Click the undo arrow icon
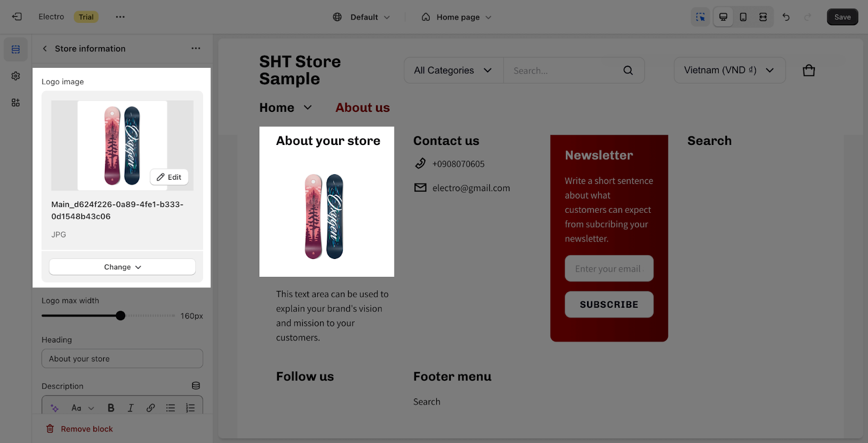 point(786,17)
